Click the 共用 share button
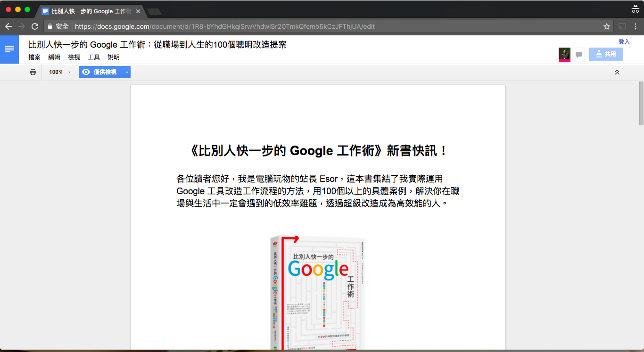 tap(606, 54)
